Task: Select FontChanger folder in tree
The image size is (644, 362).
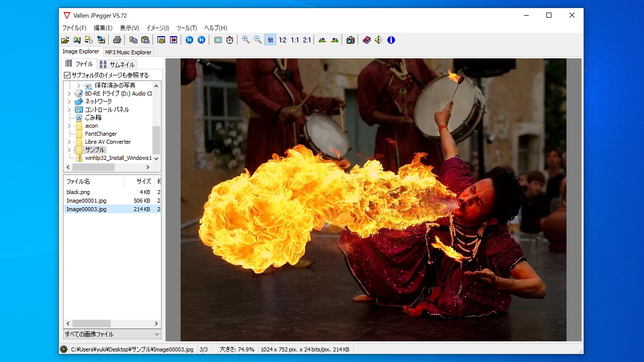Action: pos(101,134)
